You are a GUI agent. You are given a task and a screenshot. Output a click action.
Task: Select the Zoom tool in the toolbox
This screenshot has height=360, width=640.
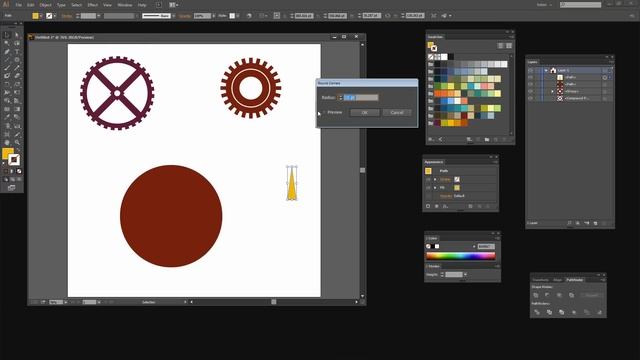point(17,142)
